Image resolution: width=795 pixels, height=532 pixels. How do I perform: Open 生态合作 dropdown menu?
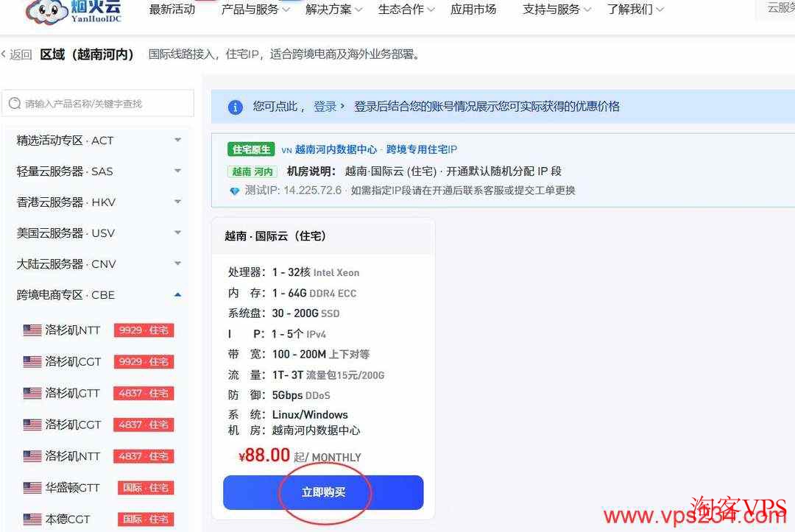point(406,9)
